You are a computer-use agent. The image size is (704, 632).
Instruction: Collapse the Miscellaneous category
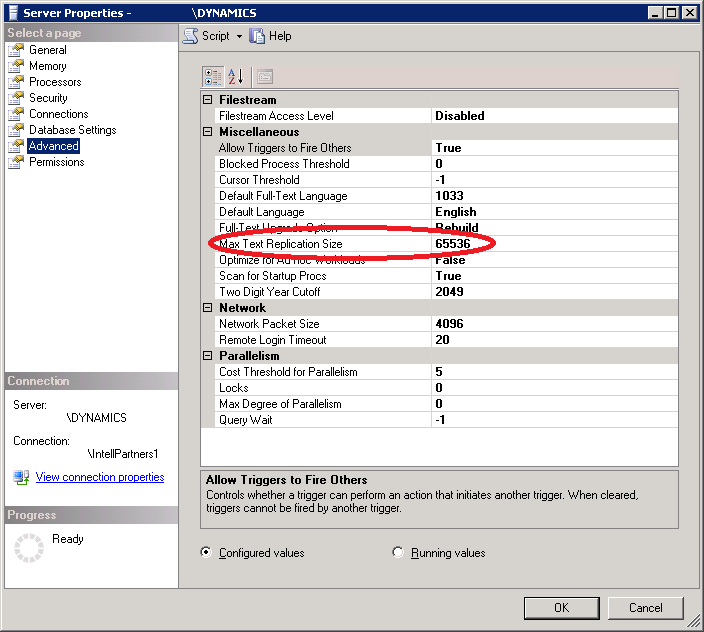point(207,132)
